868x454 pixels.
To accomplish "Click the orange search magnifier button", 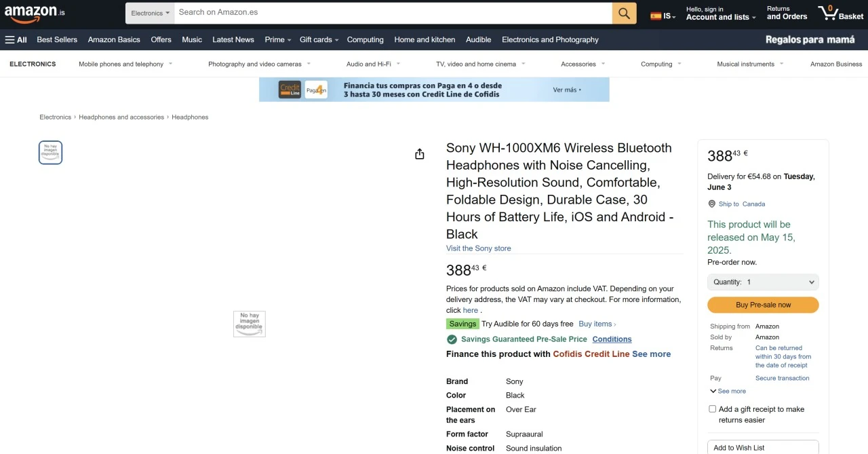I will pyautogui.click(x=624, y=13).
